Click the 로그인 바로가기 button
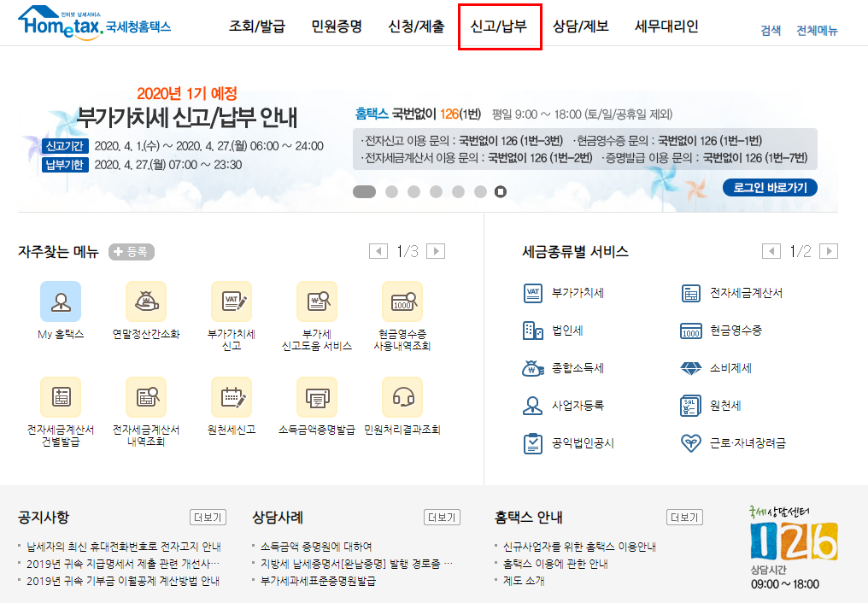This screenshot has height=603, width=868. coord(770,188)
